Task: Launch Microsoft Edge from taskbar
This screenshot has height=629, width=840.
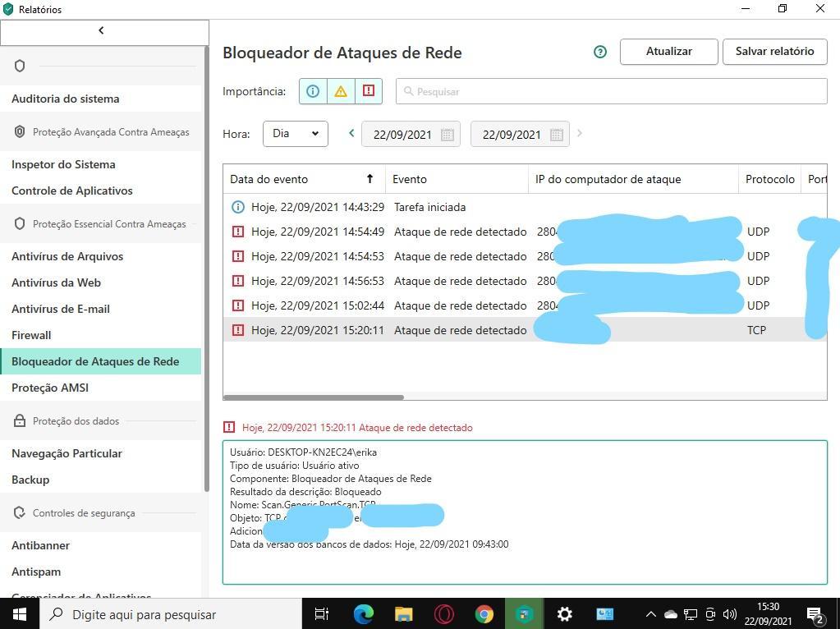Action: click(x=363, y=614)
